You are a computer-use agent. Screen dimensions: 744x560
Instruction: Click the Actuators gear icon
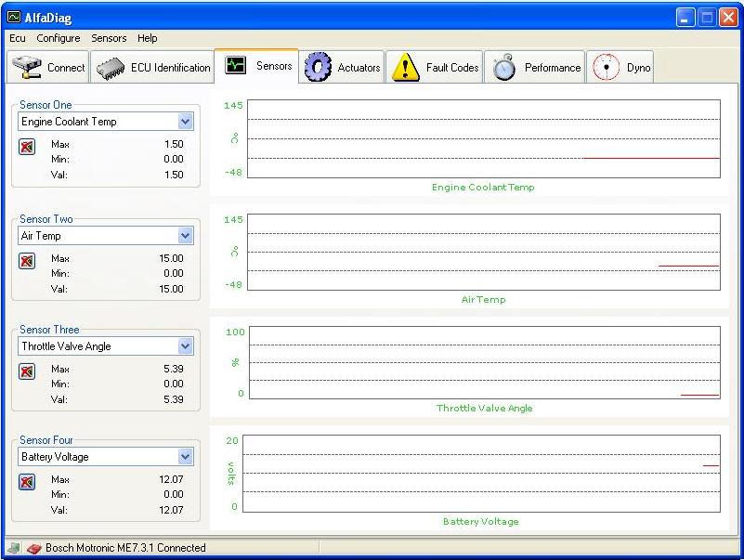tap(319, 67)
